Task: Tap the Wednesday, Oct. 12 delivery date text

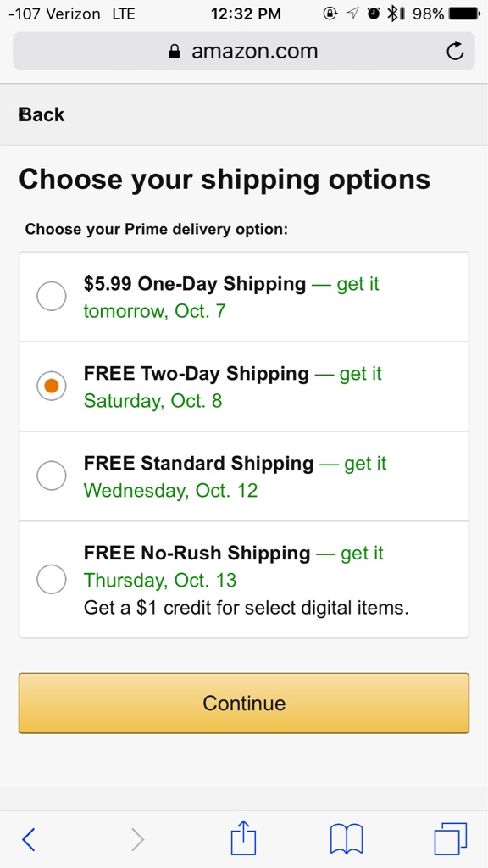Action: point(170,490)
